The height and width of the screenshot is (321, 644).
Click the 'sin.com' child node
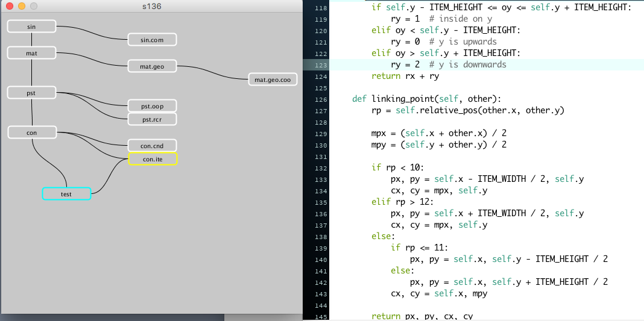(x=152, y=40)
